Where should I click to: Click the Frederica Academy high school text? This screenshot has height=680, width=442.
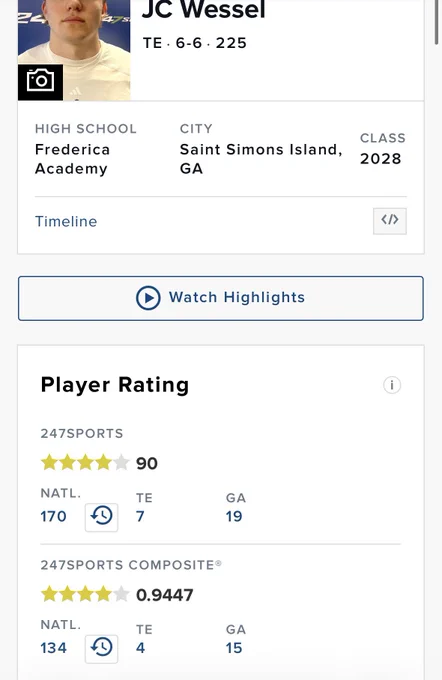click(72, 159)
